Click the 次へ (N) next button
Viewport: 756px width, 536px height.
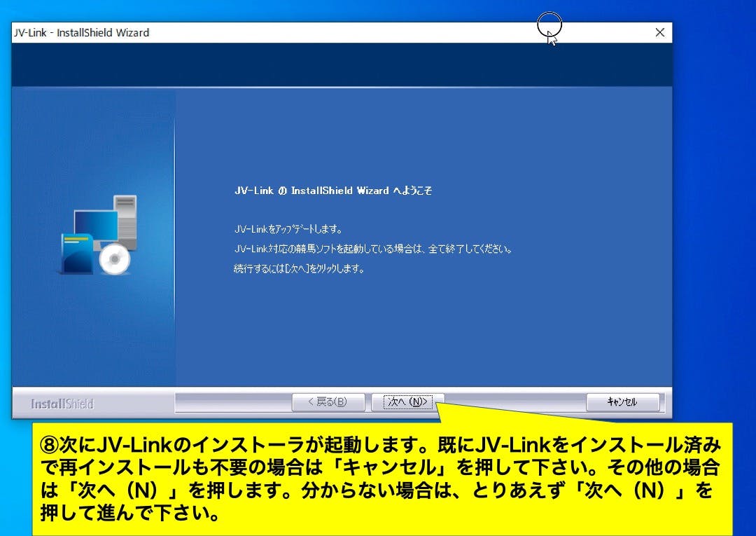coord(408,401)
